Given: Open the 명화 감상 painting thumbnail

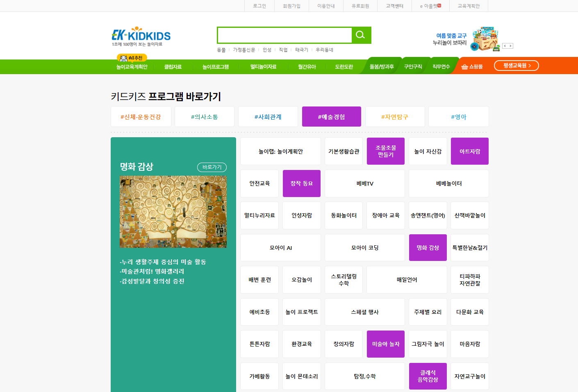Looking at the screenshot, I should pyautogui.click(x=173, y=212).
